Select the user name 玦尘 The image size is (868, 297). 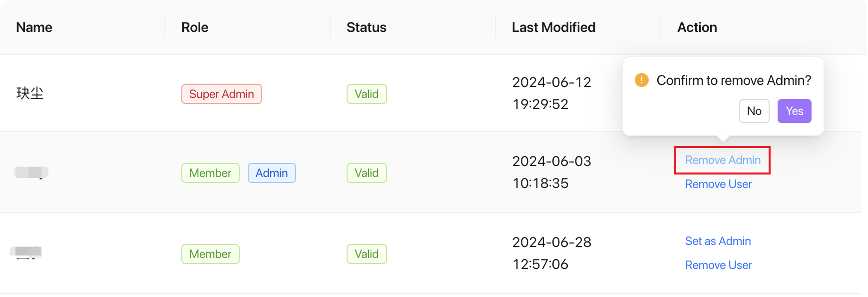[x=30, y=93]
